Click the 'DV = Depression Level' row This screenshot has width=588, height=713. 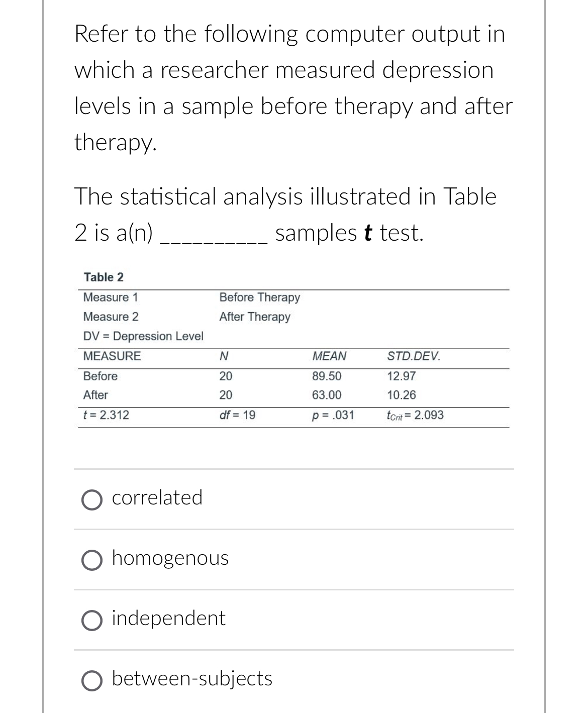click(x=143, y=336)
